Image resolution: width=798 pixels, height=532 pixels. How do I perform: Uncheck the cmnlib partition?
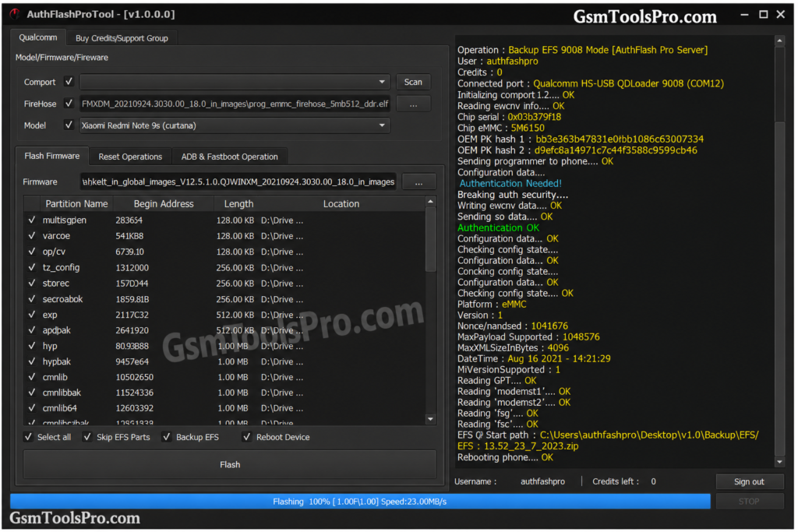pos(31,377)
